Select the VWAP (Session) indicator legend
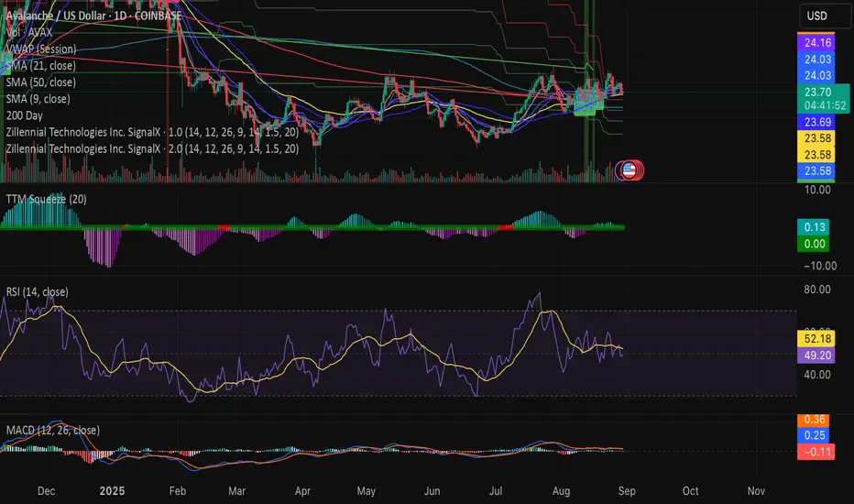This screenshot has height=504, width=854. pyautogui.click(x=41, y=49)
